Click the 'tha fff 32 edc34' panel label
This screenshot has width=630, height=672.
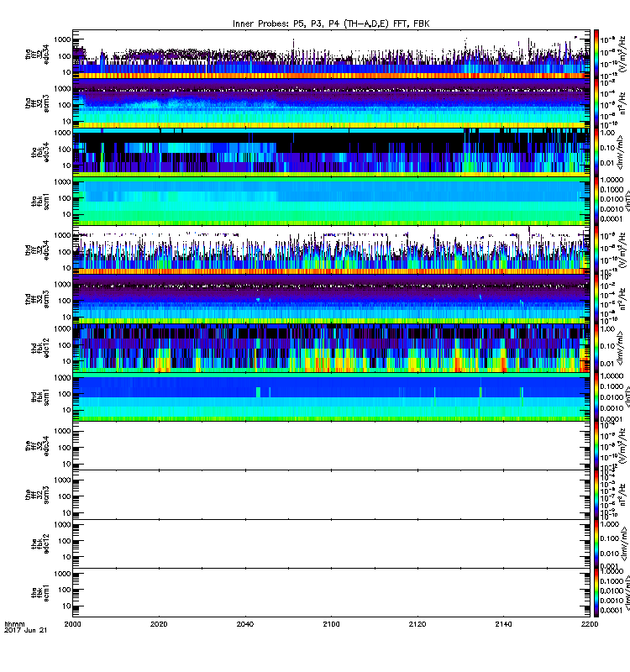pyautogui.click(x=37, y=55)
